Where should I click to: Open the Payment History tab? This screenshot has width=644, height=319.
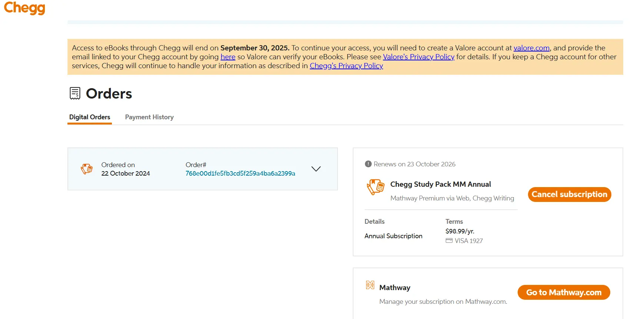[x=149, y=117]
